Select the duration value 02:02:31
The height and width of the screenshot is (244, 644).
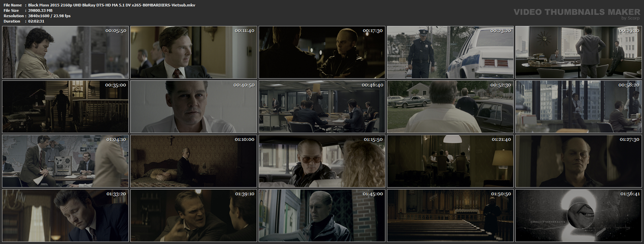[36, 21]
